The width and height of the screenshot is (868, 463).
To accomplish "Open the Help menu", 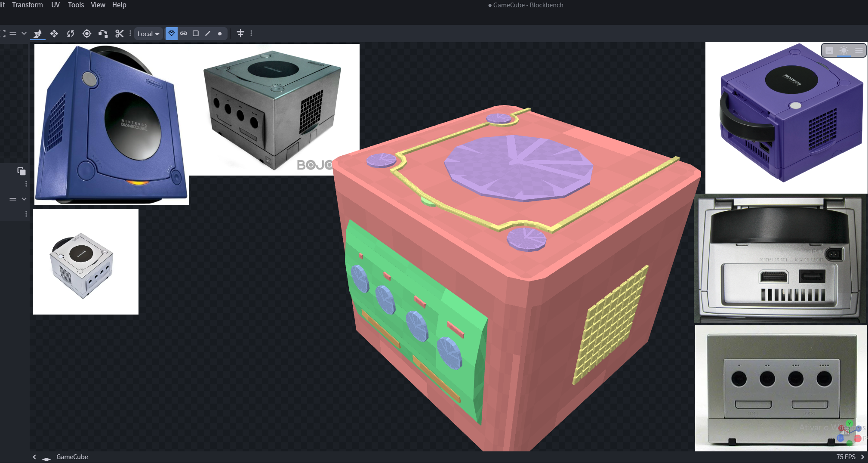I will (119, 5).
